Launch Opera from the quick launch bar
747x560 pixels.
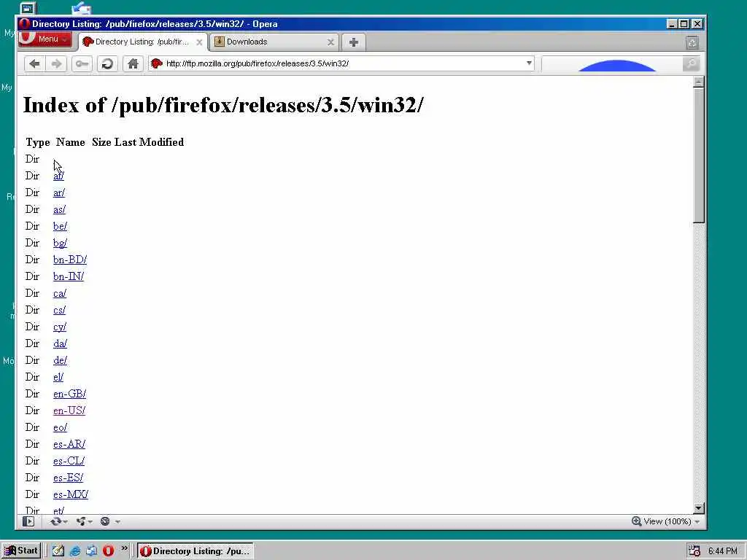108,551
